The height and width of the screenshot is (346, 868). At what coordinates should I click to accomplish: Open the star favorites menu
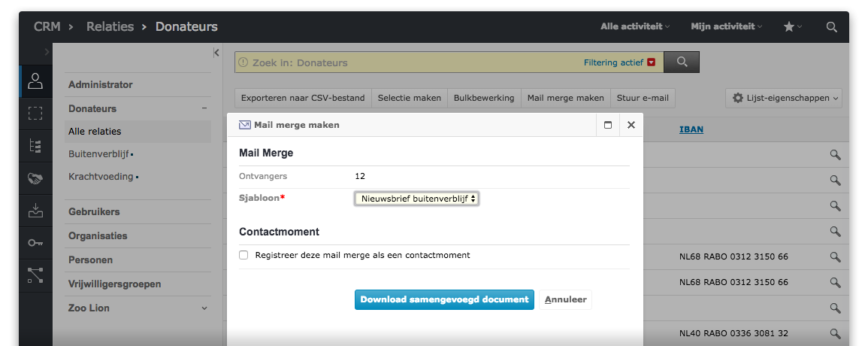point(793,26)
